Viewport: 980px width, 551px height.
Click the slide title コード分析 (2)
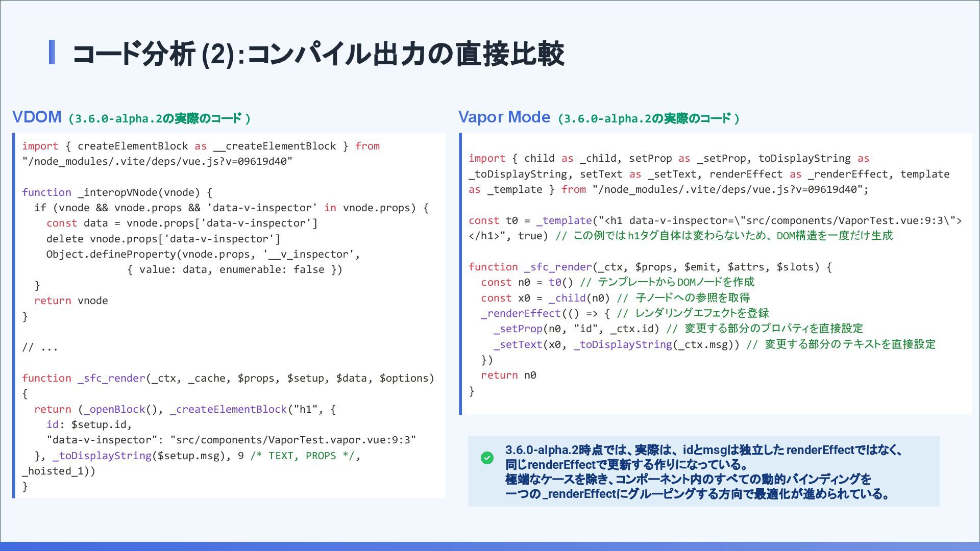(x=317, y=54)
